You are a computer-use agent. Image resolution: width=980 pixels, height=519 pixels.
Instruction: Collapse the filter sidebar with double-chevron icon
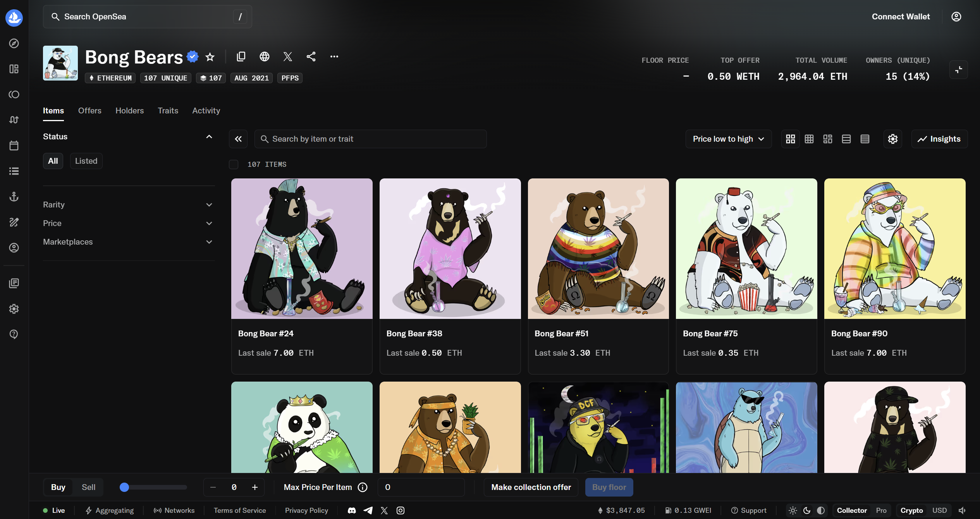pyautogui.click(x=238, y=139)
